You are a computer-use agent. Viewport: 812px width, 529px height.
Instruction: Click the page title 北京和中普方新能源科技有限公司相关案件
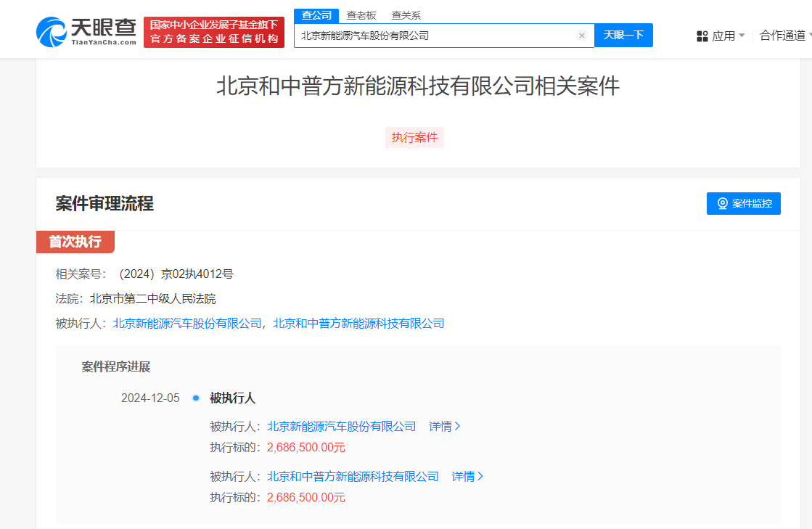point(418,86)
